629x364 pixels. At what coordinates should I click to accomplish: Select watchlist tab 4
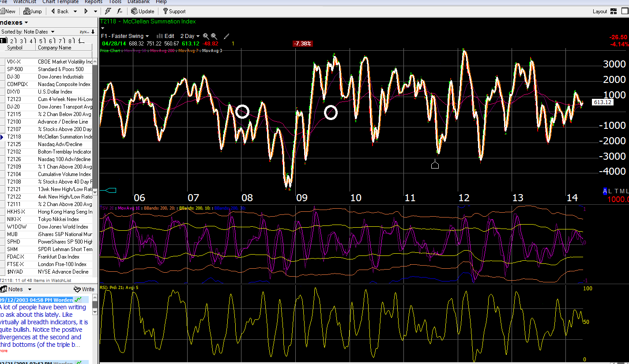point(31,41)
